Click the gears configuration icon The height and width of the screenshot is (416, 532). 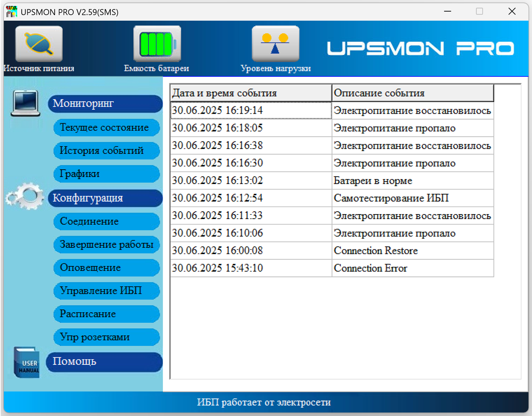click(25, 196)
